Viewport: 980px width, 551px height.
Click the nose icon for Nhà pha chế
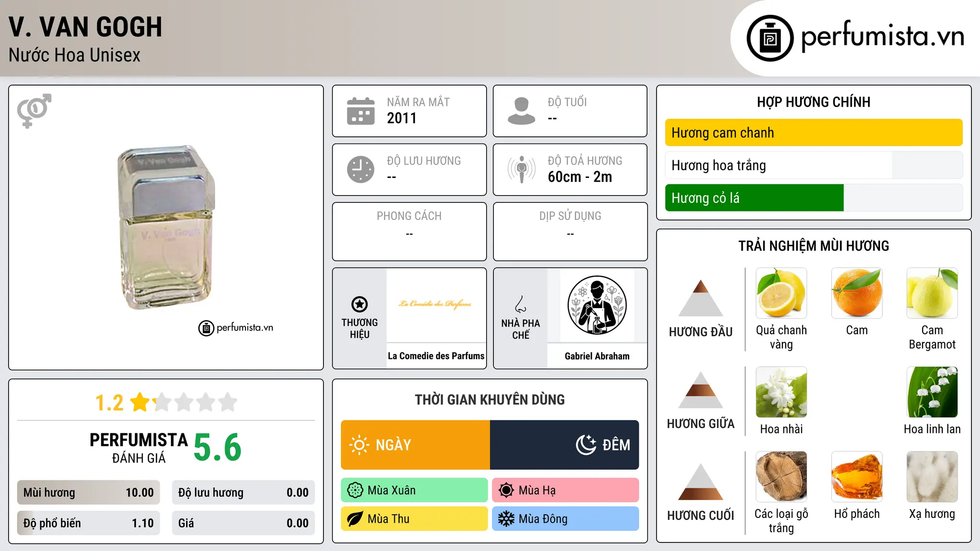click(521, 304)
